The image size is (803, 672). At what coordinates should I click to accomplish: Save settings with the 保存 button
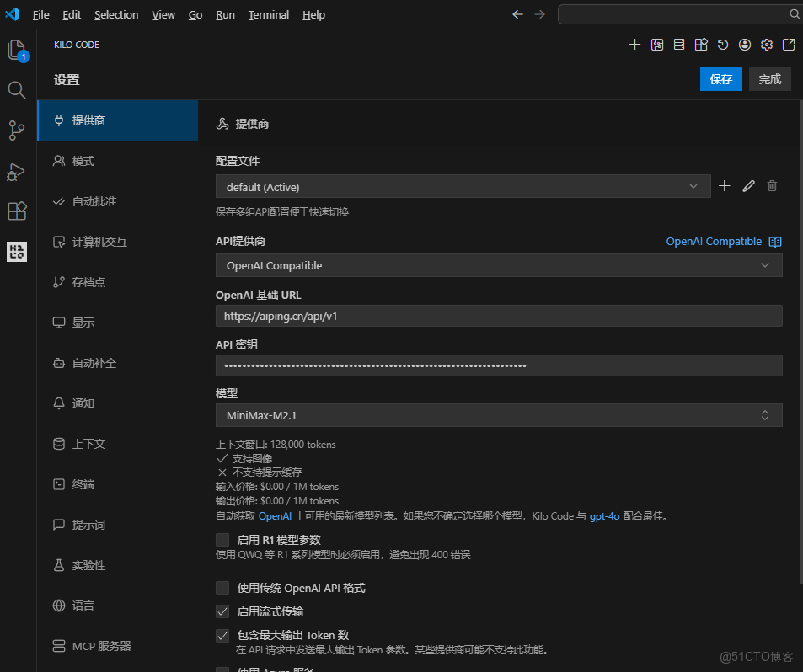(720, 78)
